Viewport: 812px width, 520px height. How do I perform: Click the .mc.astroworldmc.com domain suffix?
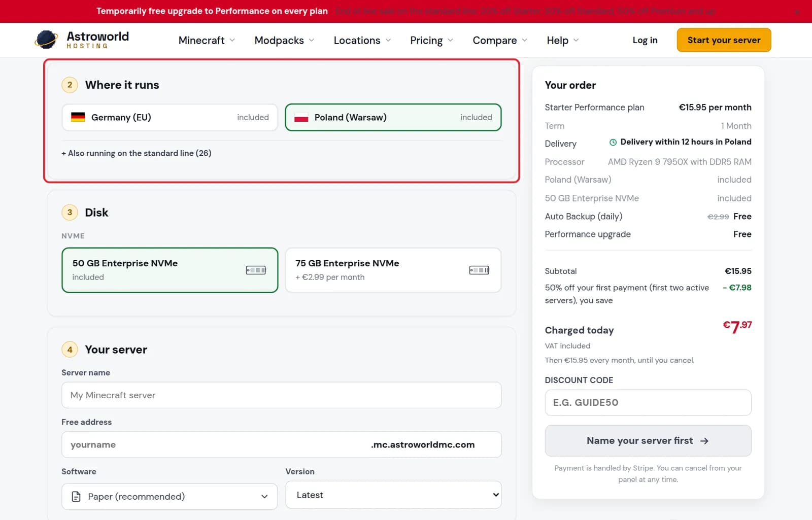click(x=423, y=444)
